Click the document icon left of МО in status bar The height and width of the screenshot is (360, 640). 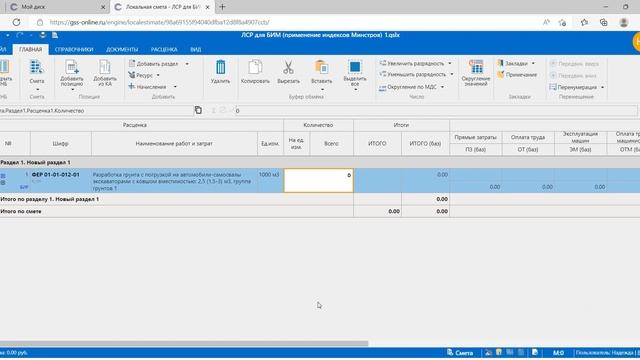coord(535,352)
